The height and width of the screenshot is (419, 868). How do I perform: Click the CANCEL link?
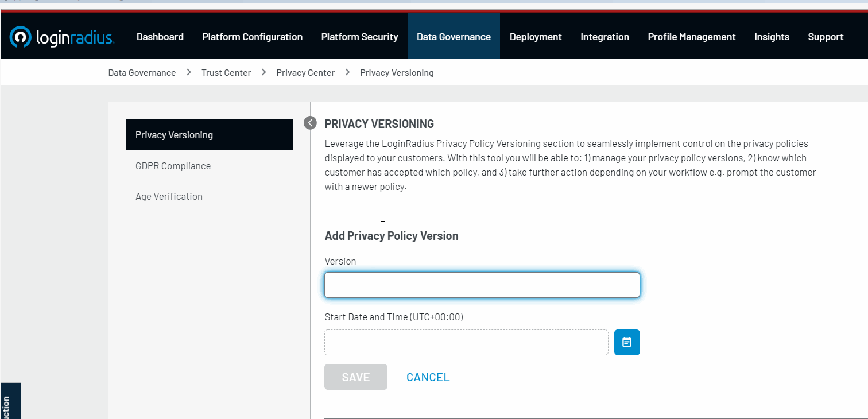pyautogui.click(x=428, y=377)
